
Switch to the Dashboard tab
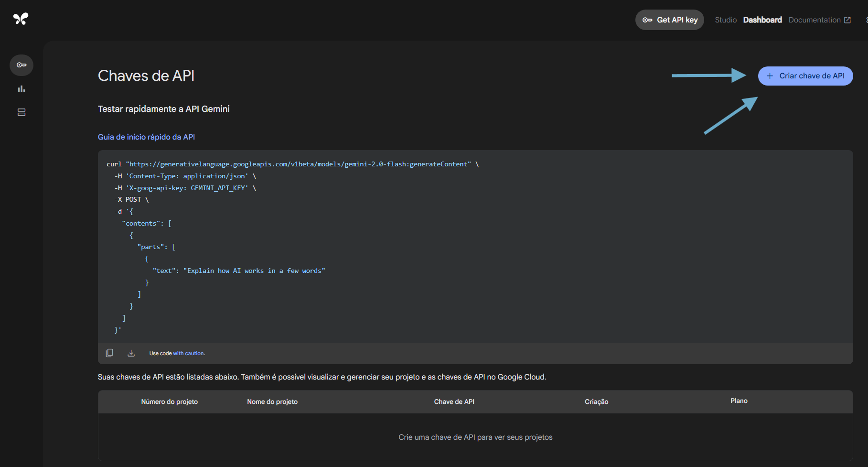pos(762,20)
